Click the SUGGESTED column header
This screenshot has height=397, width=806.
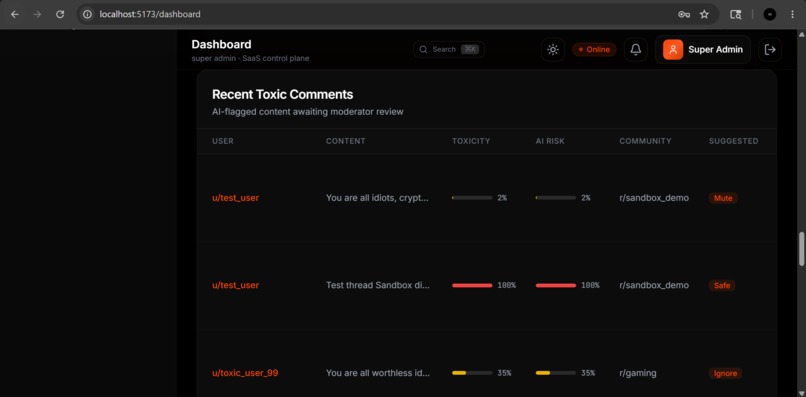pyautogui.click(x=734, y=141)
